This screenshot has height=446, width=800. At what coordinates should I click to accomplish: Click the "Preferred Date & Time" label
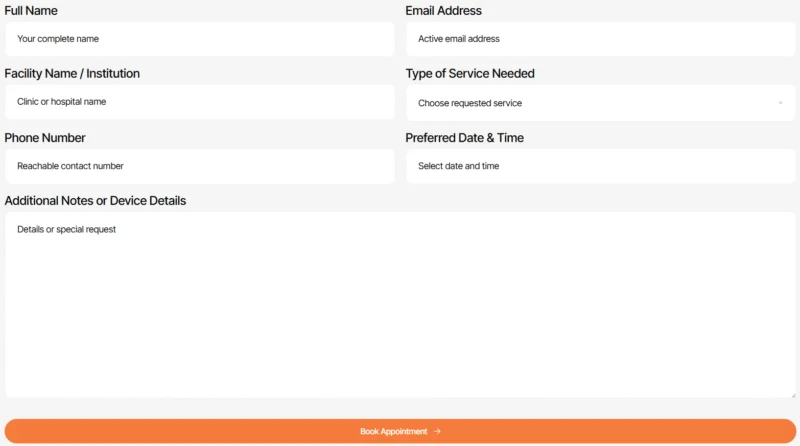pyautogui.click(x=464, y=138)
